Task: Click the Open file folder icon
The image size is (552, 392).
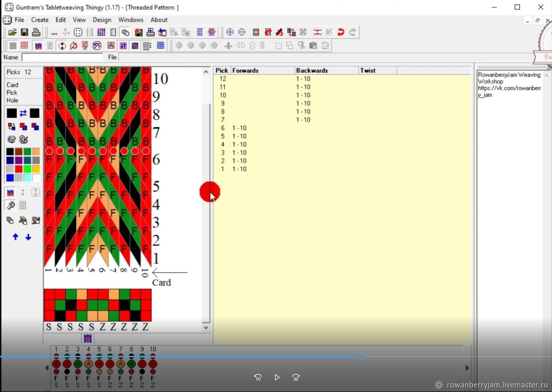Action: pos(12,32)
